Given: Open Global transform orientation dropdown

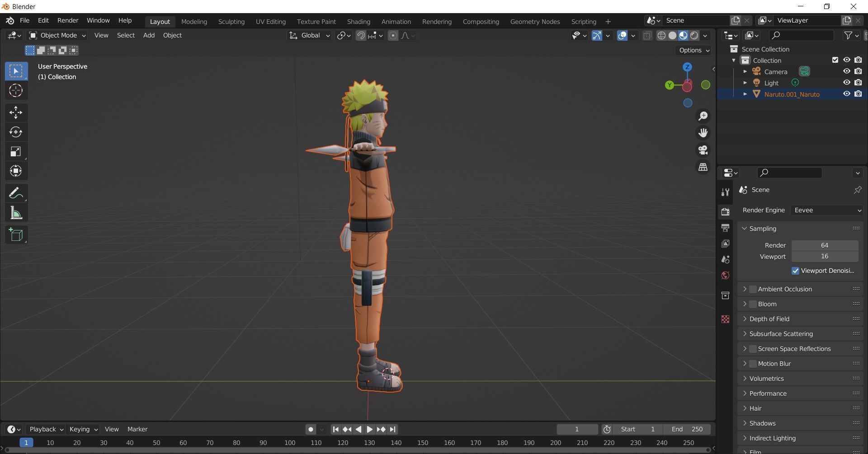Looking at the screenshot, I should pyautogui.click(x=310, y=36).
